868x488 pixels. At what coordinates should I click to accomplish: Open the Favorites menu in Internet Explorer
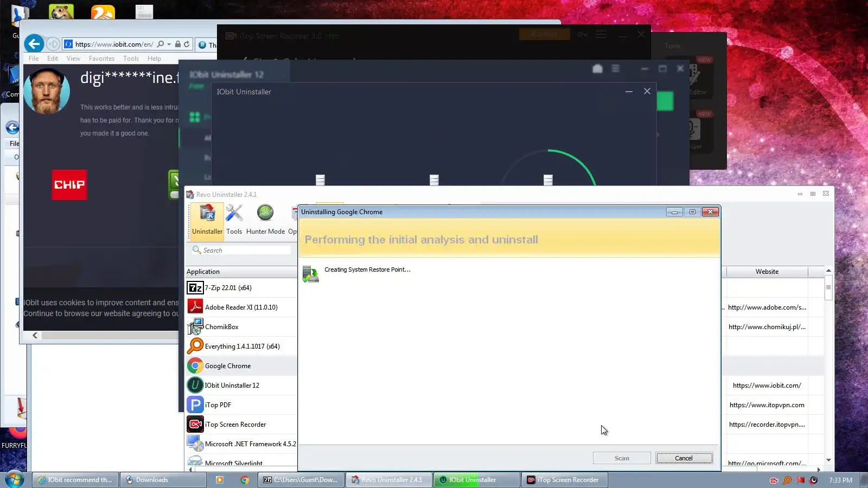point(101,59)
